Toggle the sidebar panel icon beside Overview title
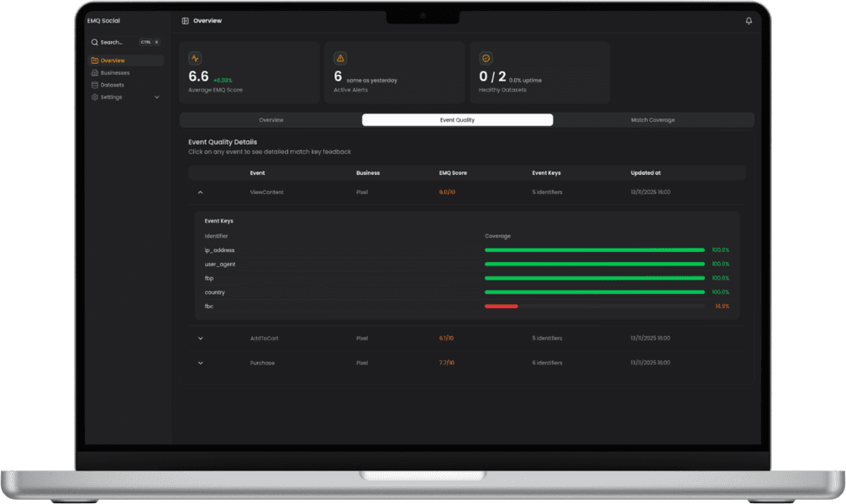Viewport: 846px width, 504px height. [185, 20]
